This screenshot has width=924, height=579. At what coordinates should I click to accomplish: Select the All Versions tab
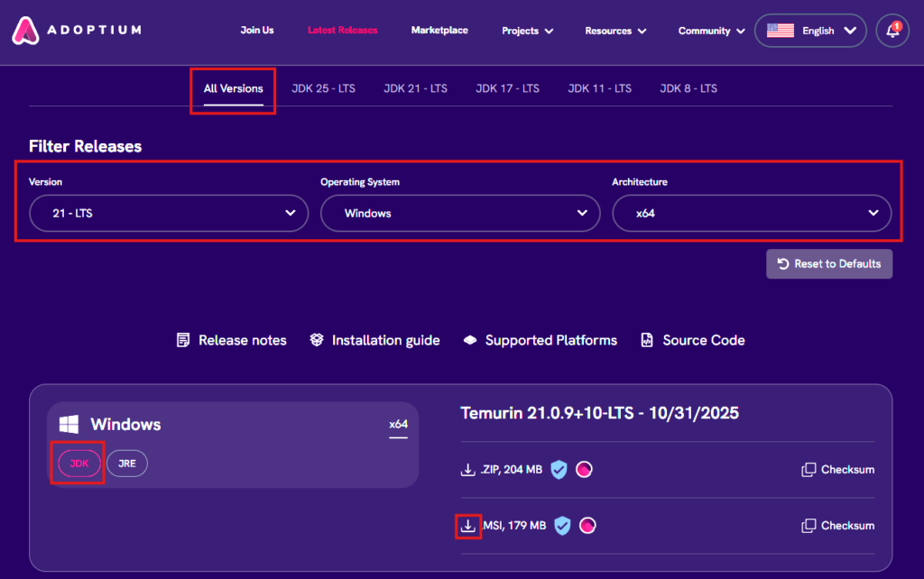tap(233, 88)
